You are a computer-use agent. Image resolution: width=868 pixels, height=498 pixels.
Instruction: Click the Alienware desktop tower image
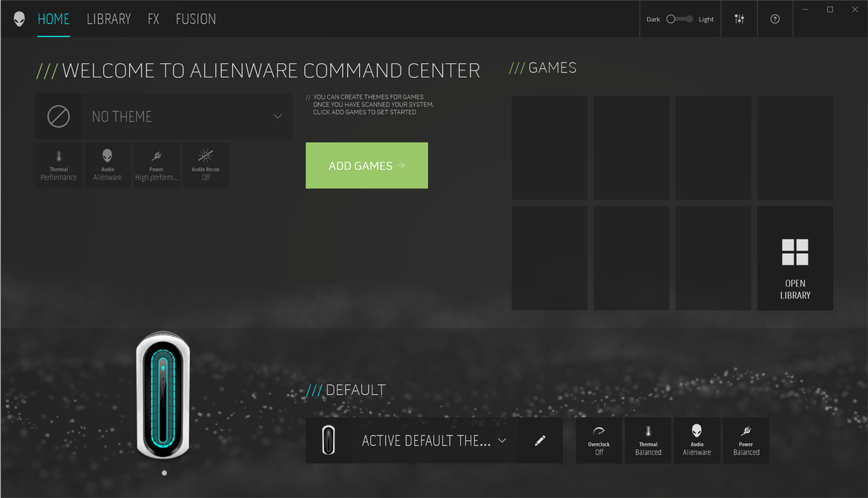[163, 395]
